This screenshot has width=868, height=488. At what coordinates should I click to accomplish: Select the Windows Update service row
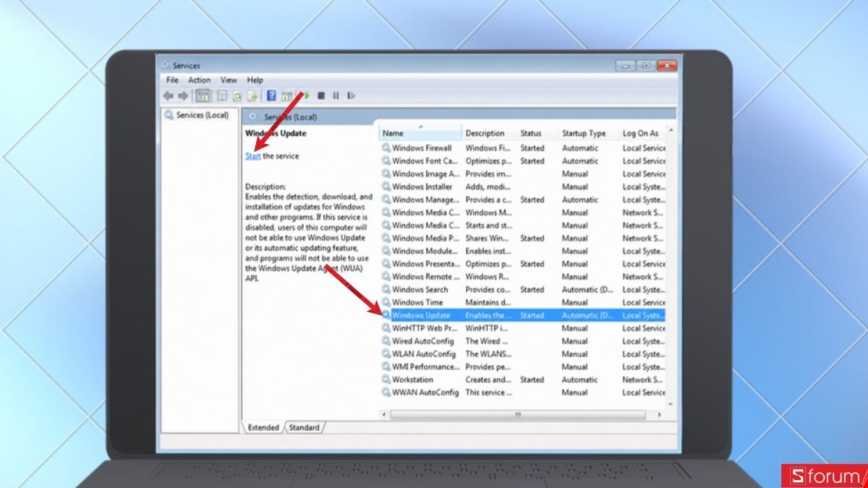click(x=522, y=315)
